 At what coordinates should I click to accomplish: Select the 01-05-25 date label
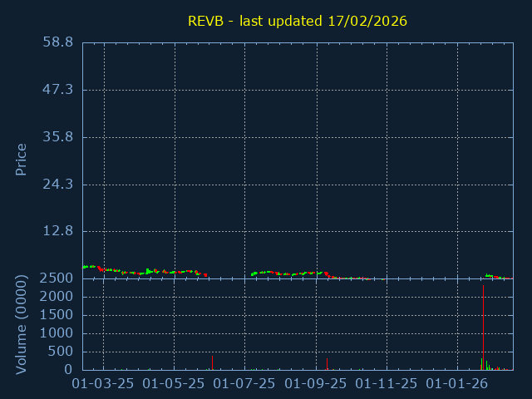[x=174, y=384]
